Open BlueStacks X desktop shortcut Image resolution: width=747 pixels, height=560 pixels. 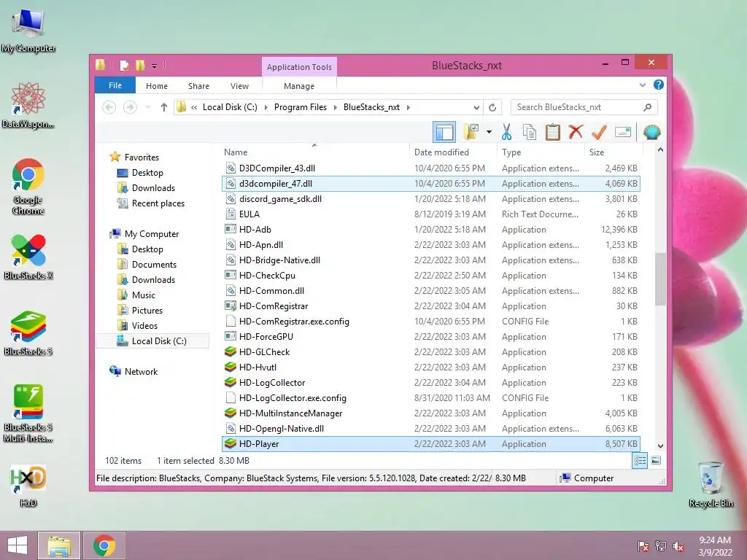(28, 257)
